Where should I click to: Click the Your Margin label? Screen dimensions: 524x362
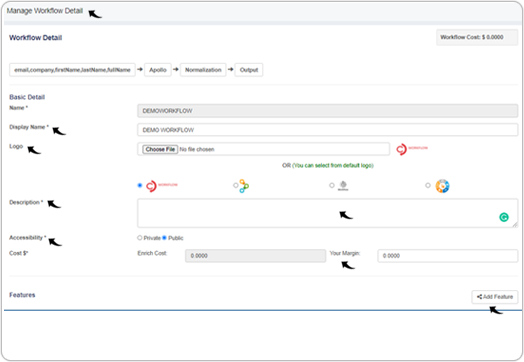tap(345, 253)
